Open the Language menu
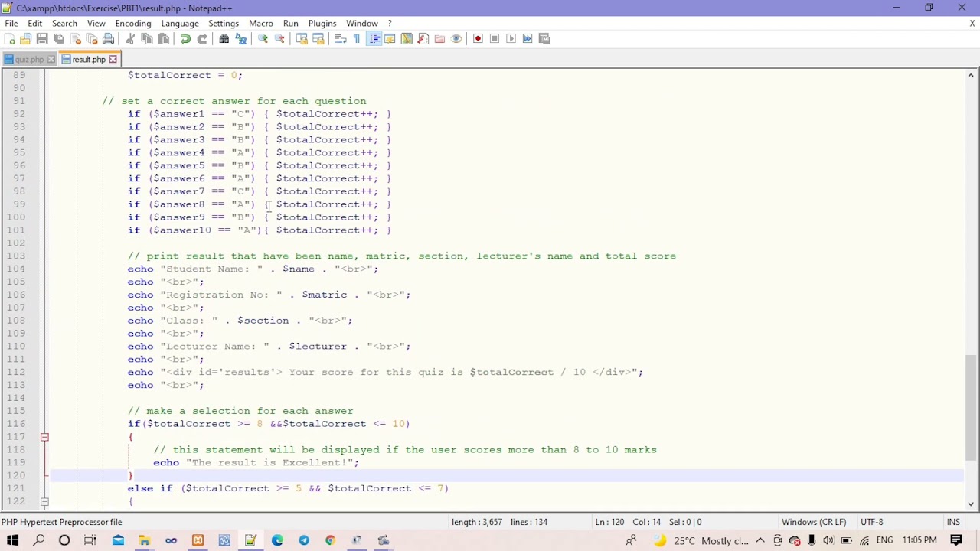 pyautogui.click(x=180, y=24)
